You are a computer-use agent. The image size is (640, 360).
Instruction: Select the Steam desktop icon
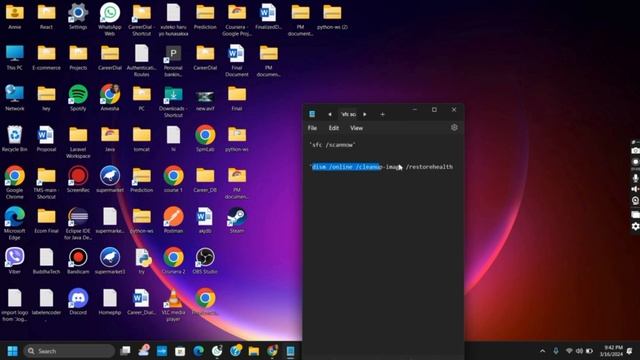point(237,220)
